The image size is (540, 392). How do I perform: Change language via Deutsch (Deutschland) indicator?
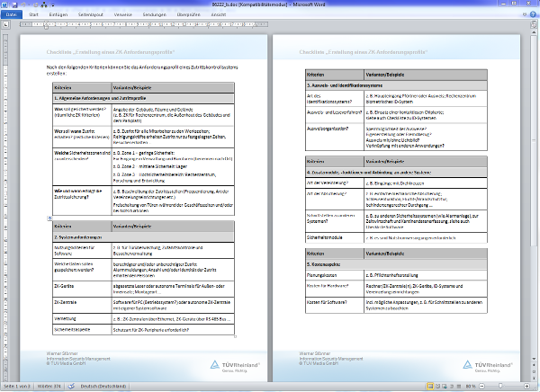pyautogui.click(x=105, y=387)
